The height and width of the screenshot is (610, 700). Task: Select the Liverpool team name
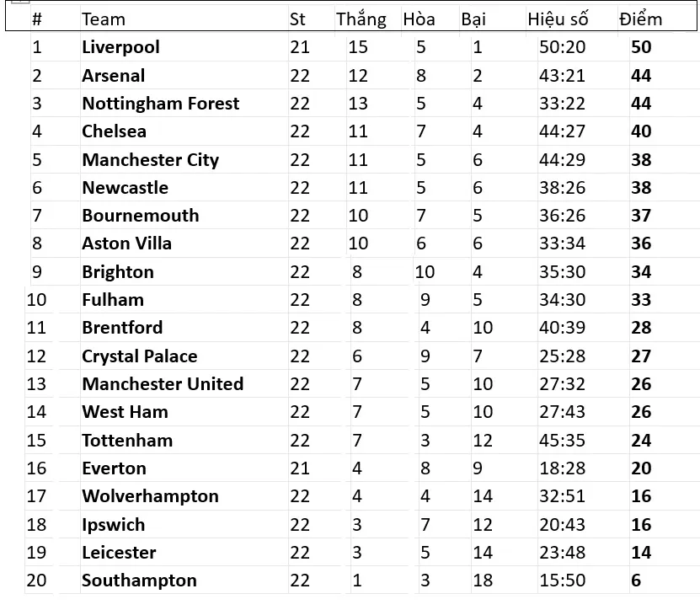click(x=120, y=47)
